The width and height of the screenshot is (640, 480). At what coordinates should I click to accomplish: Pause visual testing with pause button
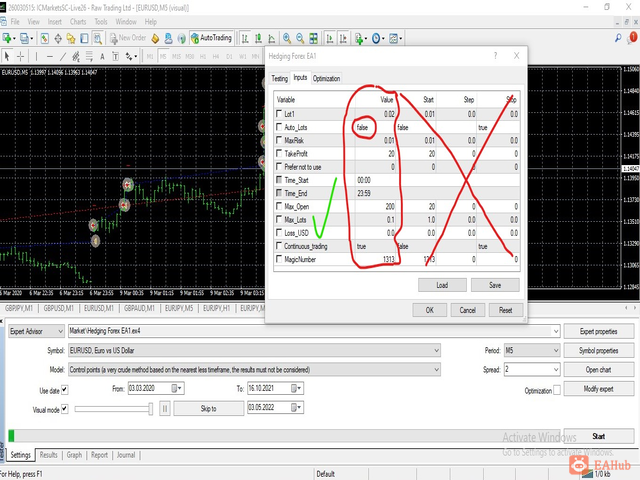coord(165,408)
